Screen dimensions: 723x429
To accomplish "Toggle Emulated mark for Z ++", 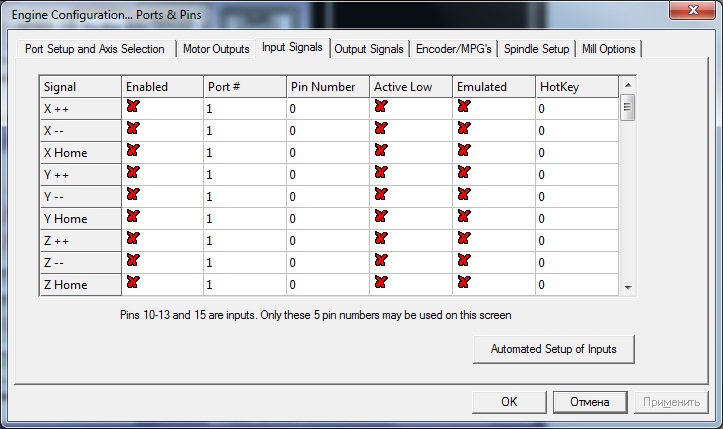I will point(464,238).
